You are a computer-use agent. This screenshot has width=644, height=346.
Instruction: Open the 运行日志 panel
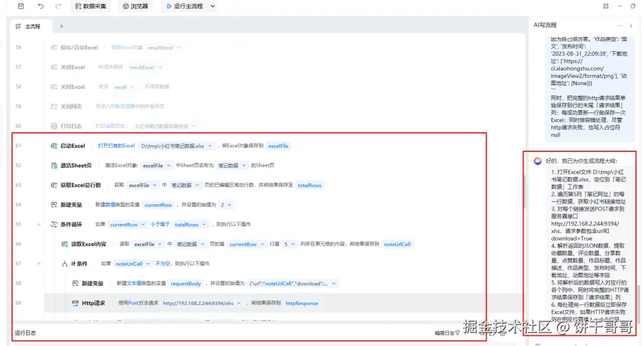coord(26,333)
